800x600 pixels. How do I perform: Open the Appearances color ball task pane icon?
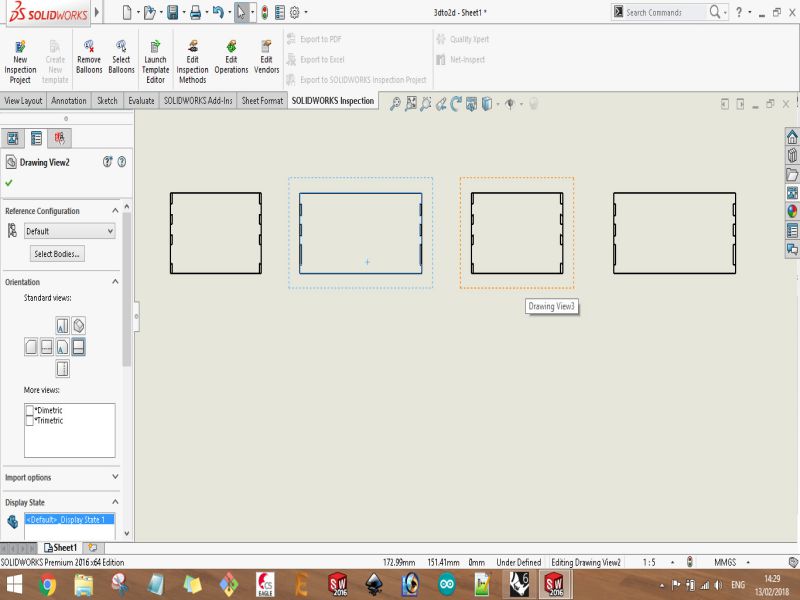(x=792, y=211)
